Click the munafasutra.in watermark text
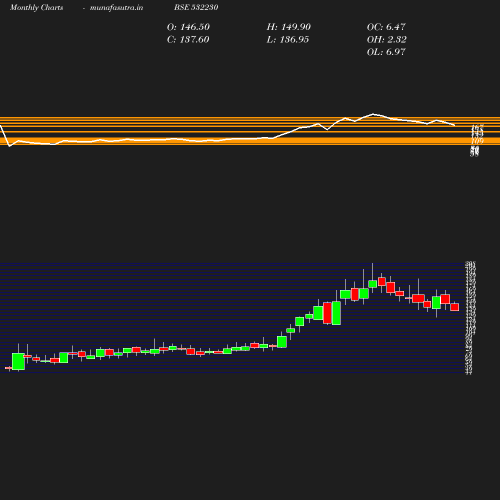The image size is (500, 500). point(116,7)
